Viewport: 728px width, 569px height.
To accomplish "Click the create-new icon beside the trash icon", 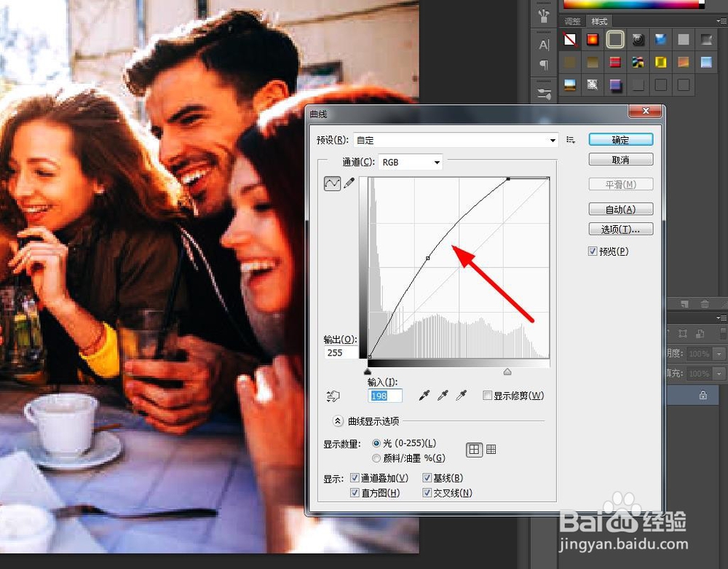I will [x=684, y=304].
